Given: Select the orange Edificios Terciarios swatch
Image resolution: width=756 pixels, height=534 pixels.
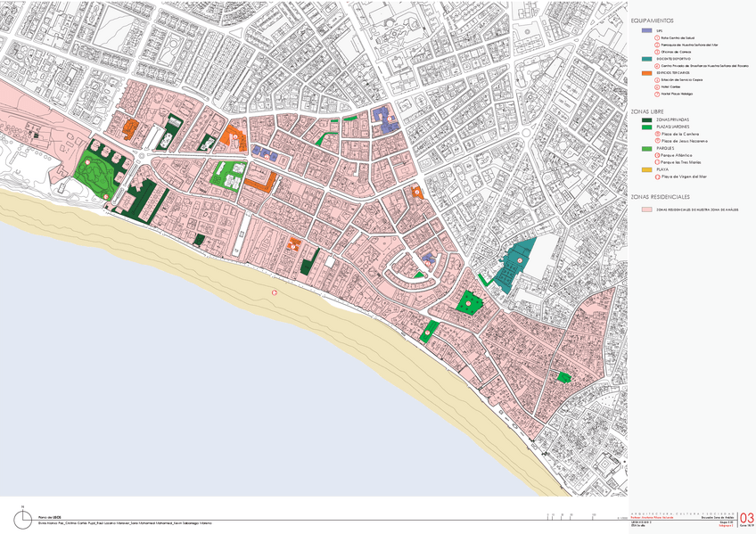Looking at the screenshot, I should pos(646,71).
